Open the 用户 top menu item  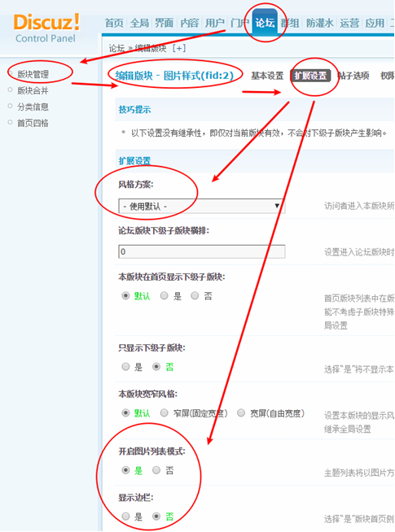(x=215, y=23)
